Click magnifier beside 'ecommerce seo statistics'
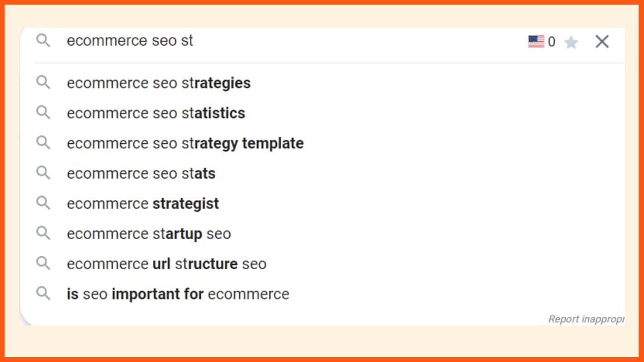Screen dimensions: 644x362 pyautogui.click(x=43, y=113)
